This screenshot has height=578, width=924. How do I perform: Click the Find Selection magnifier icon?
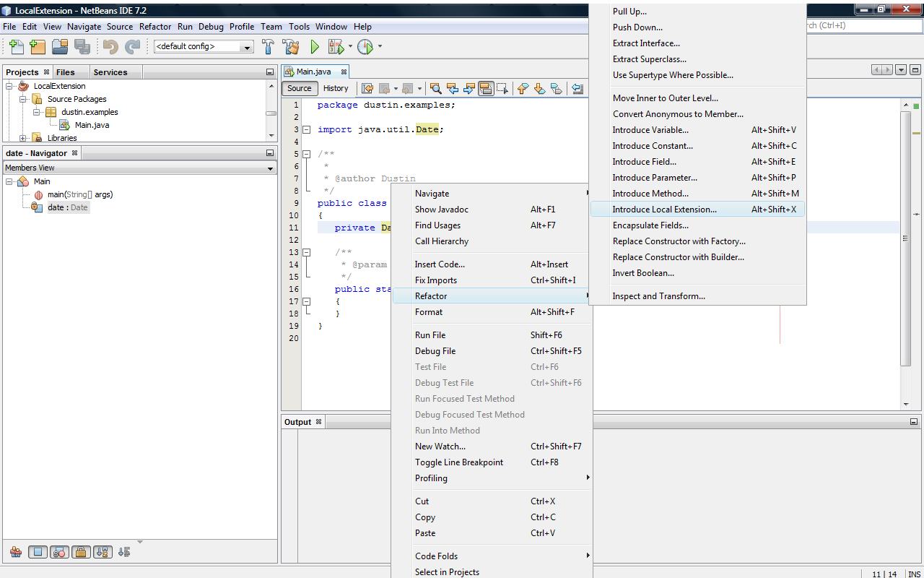(436, 88)
